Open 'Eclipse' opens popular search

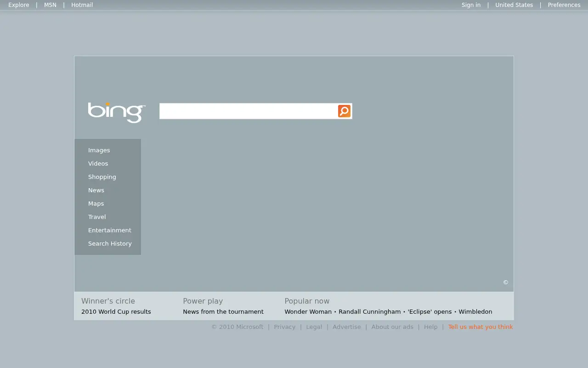430,311
